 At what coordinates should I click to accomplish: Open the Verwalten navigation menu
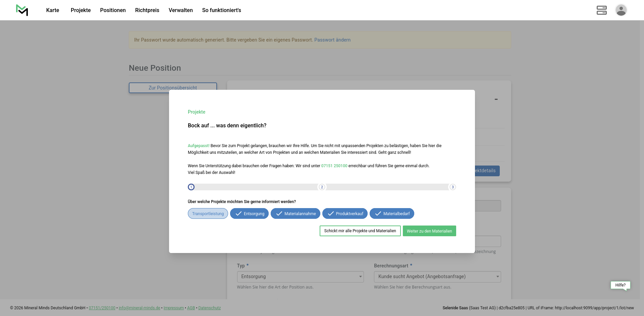coord(180,10)
